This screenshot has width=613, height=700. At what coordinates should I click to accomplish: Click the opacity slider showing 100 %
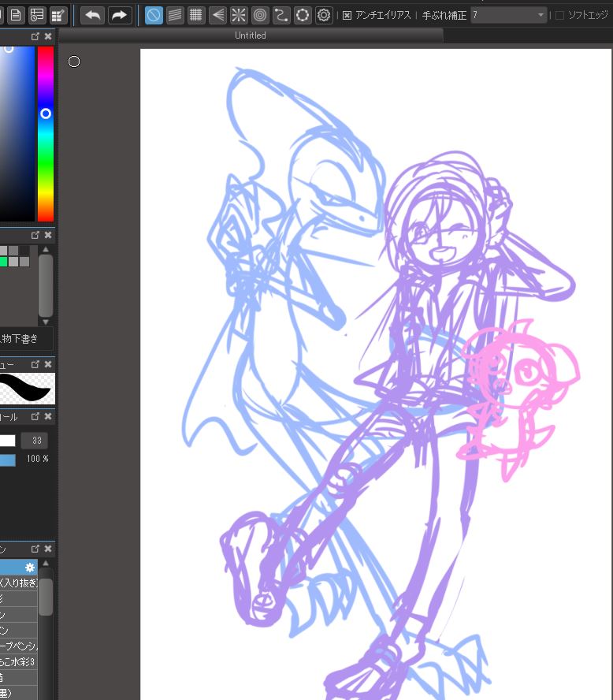point(8,460)
